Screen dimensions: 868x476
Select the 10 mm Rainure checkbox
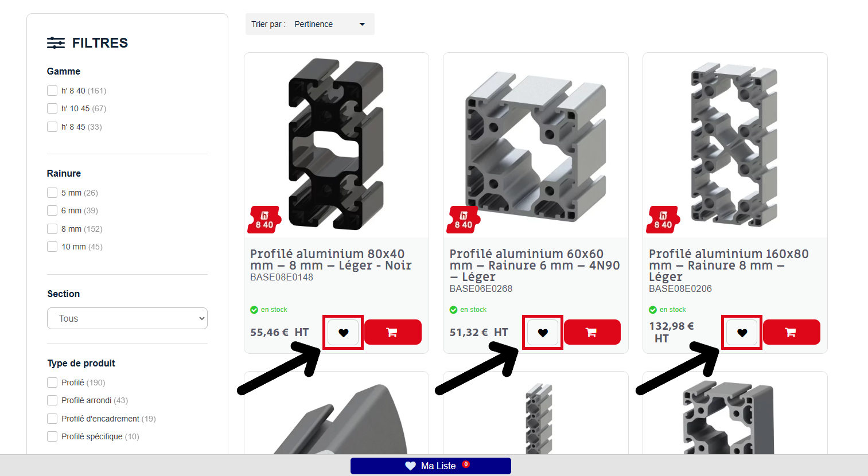[x=52, y=247]
